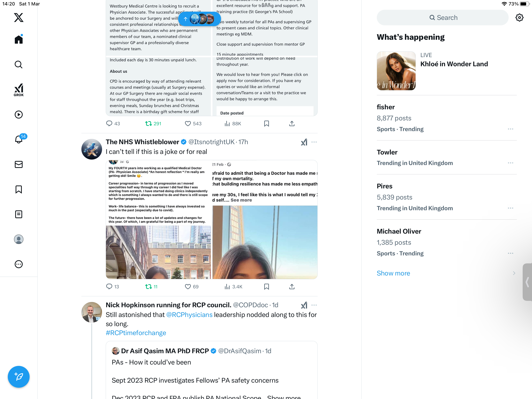Screen dimensions: 532x399
Task: Like the NHS Whistleblower post
Action: pyautogui.click(x=191, y=287)
